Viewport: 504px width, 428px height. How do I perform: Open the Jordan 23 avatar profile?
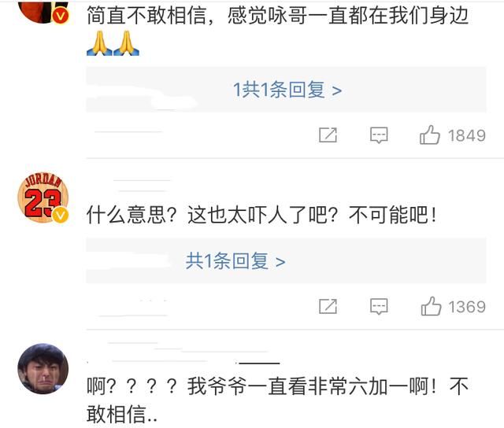[x=43, y=197]
